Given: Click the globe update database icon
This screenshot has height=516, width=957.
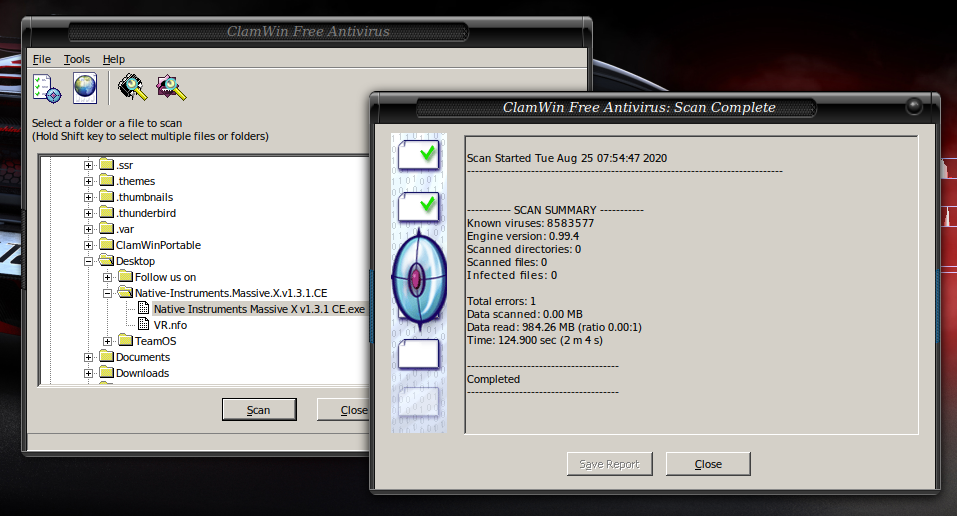Looking at the screenshot, I should [x=85, y=88].
